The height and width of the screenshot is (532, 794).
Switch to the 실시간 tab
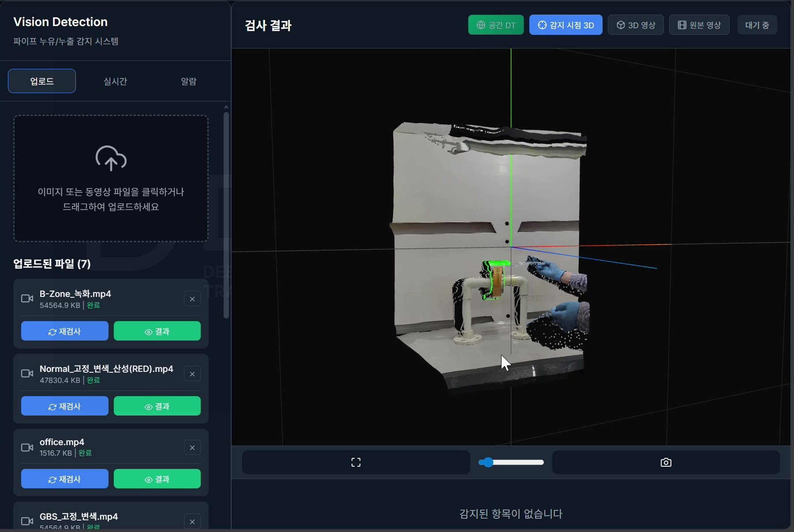tap(115, 81)
